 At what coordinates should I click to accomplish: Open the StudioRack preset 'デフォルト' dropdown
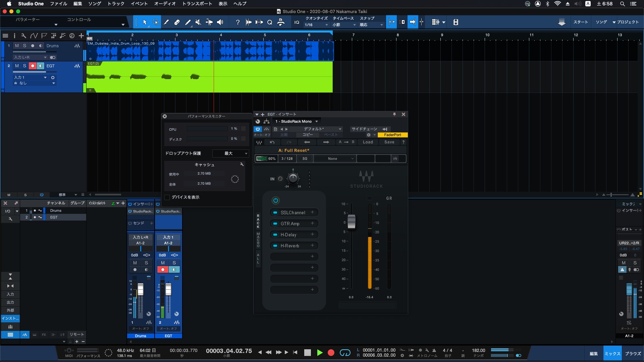317,129
